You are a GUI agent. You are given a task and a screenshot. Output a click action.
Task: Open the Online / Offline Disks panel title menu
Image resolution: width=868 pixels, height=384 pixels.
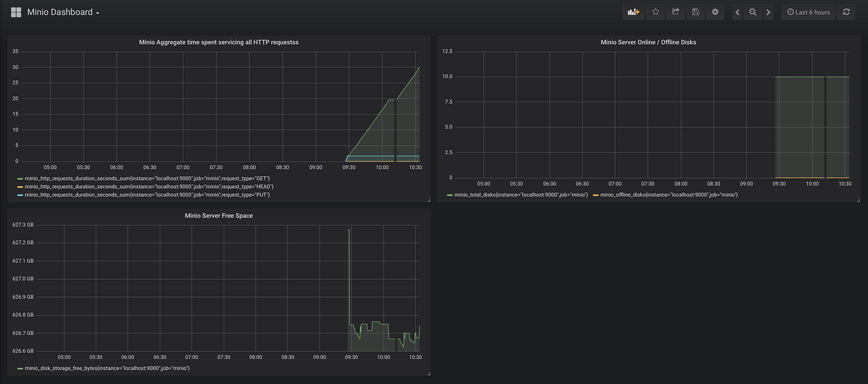pyautogui.click(x=648, y=42)
